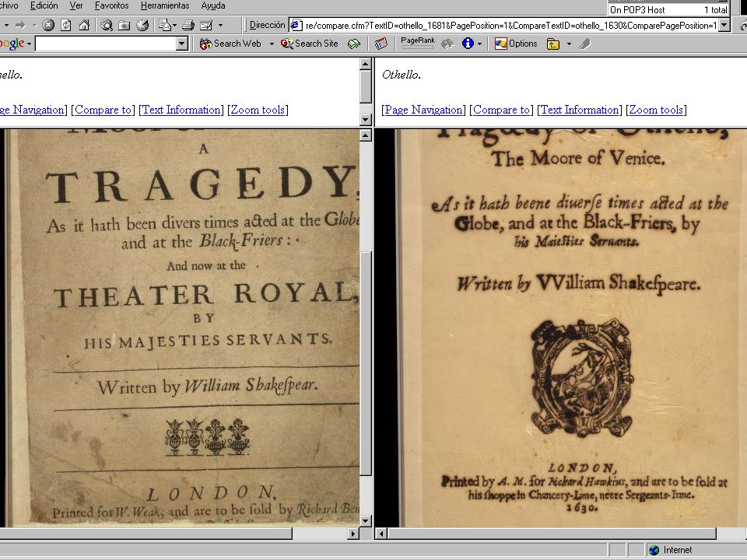Open the History pane toolbar icon
This screenshot has height=560, width=747.
coord(142,25)
